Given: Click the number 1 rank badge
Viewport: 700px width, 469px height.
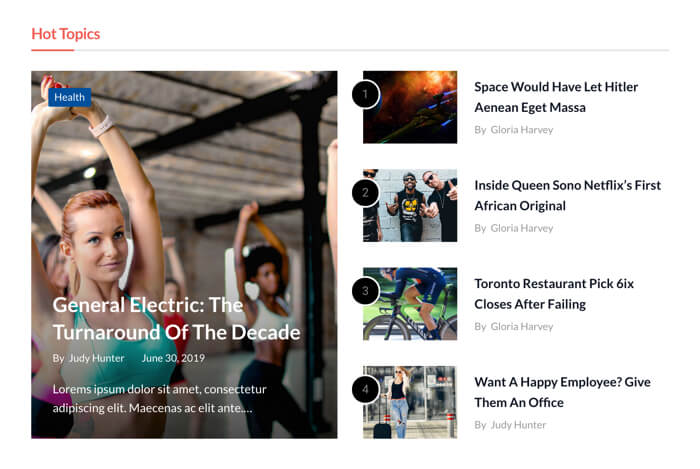Looking at the screenshot, I should point(365,94).
